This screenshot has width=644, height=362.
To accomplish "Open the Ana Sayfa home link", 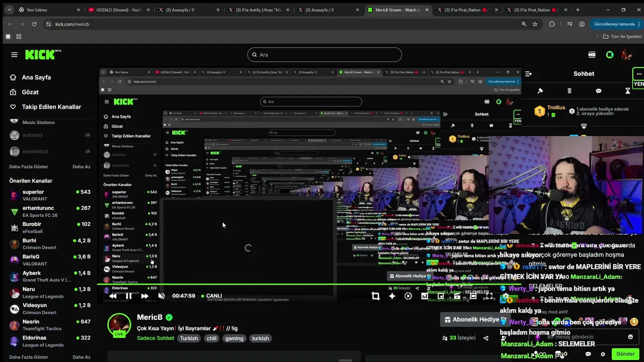I will (x=36, y=77).
